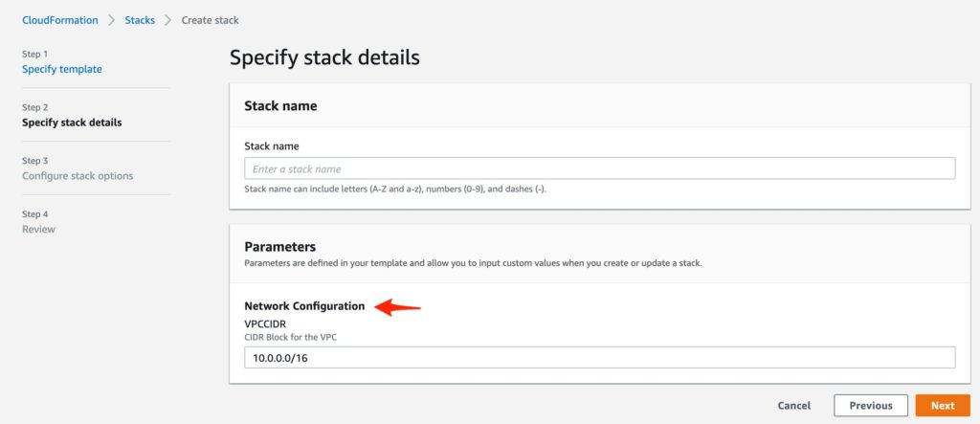Open the CloudFormation breadcrumb link

(x=60, y=20)
